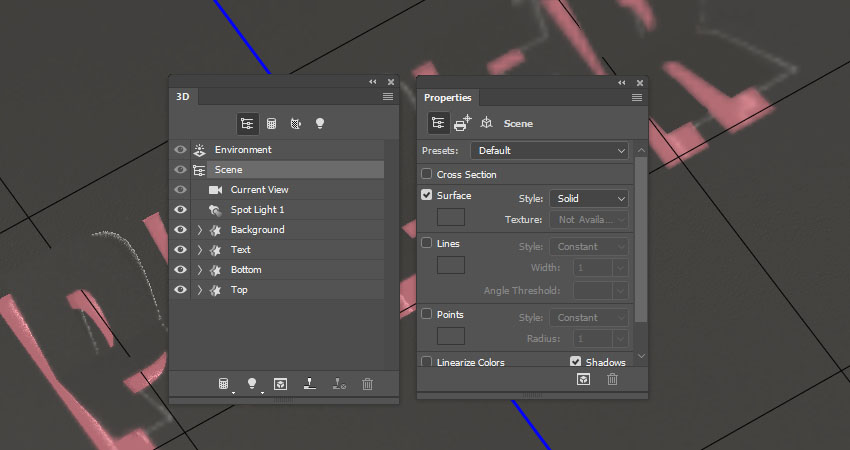Delete the selected 3D panel item
The width and height of the screenshot is (850, 450).
[x=368, y=384]
